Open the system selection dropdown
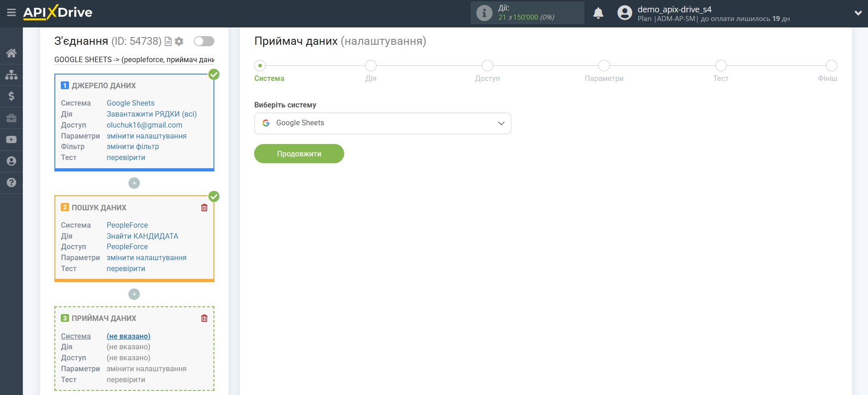 [383, 123]
